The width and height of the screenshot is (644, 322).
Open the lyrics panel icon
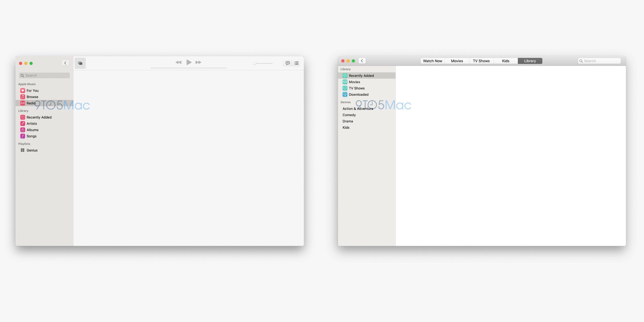(x=287, y=63)
